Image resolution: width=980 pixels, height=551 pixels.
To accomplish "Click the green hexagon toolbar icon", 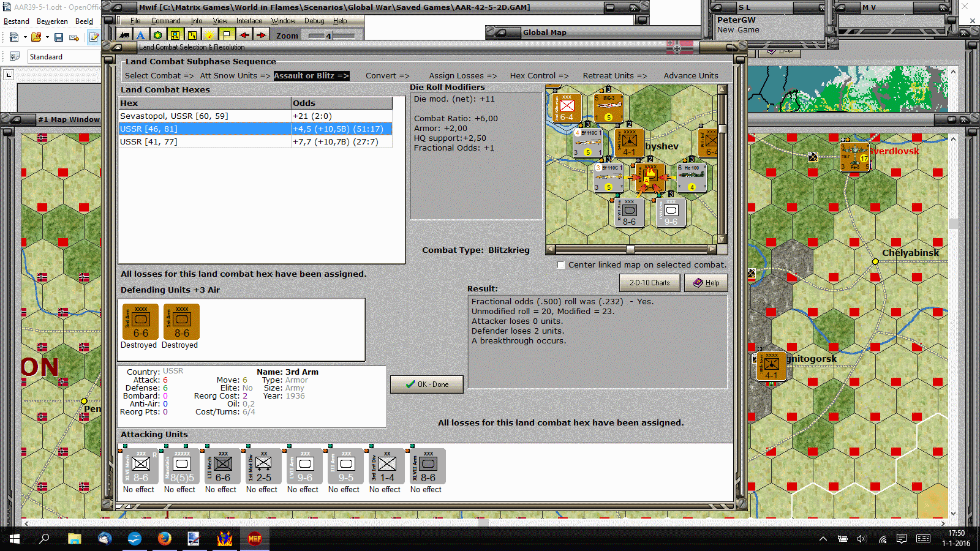I will pyautogui.click(x=158, y=35).
